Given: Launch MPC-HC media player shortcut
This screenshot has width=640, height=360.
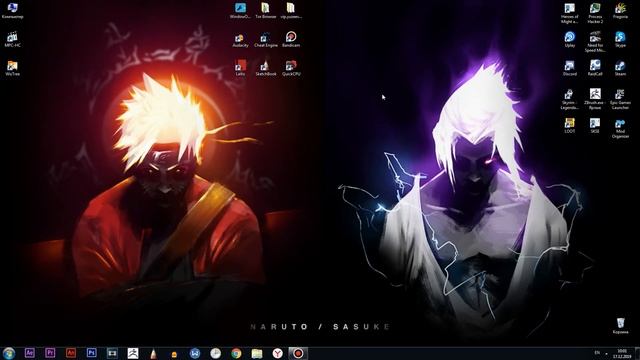Looking at the screenshot, I should (x=12, y=40).
